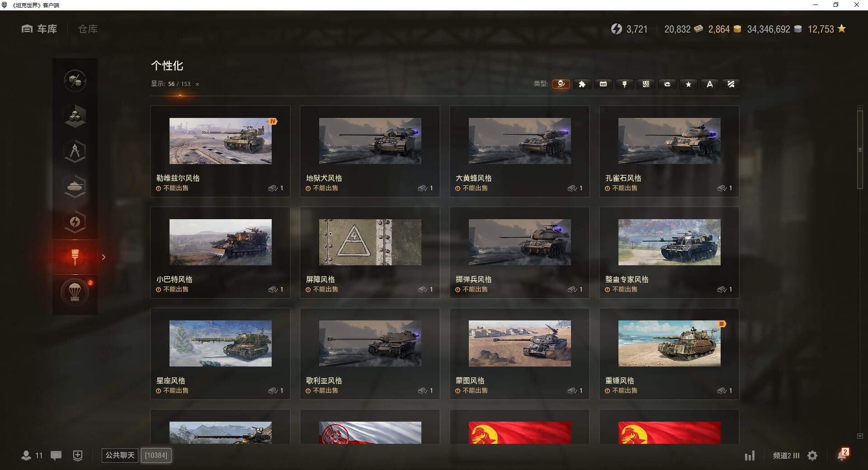868x470 pixels.
Task: Open the lightning bolt reserves section in sidebar
Action: tap(75, 222)
